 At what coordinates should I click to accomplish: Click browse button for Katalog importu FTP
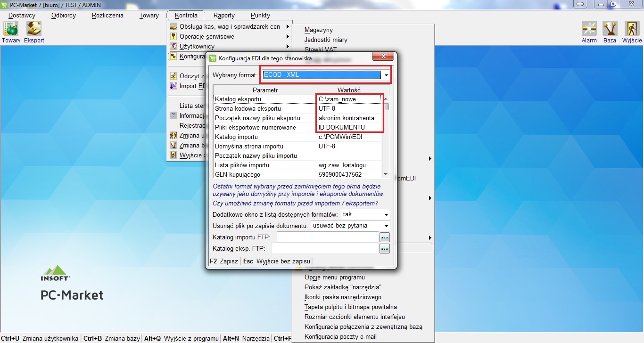click(385, 237)
